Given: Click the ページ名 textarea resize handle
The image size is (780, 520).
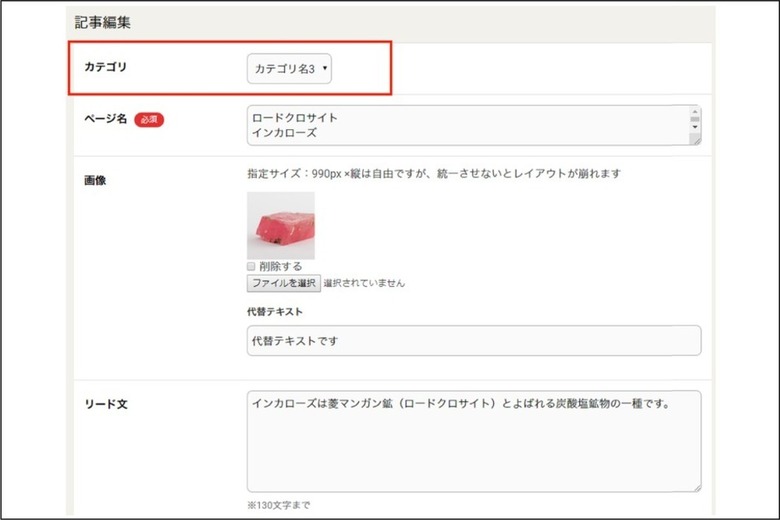Looking at the screenshot, I should [696, 141].
